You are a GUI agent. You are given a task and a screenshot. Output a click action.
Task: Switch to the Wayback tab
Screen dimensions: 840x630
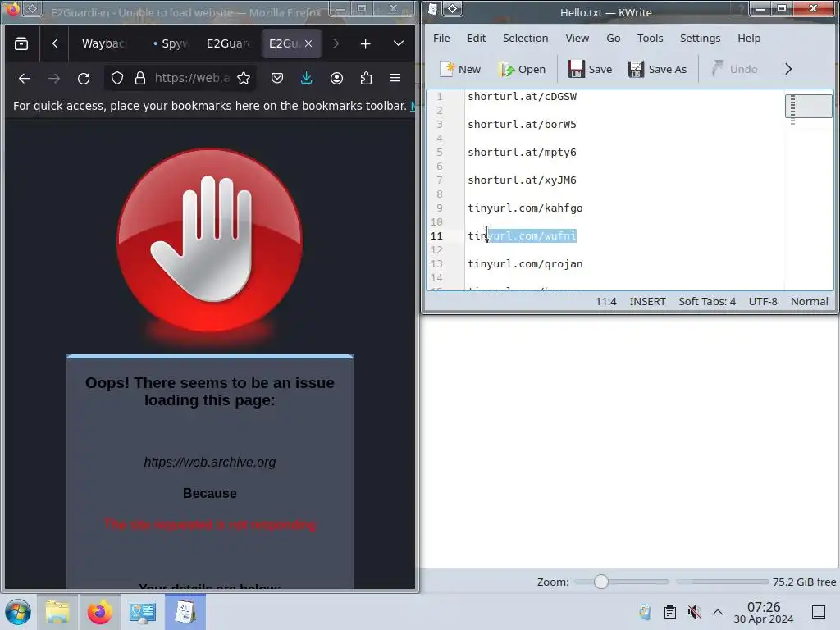click(103, 44)
